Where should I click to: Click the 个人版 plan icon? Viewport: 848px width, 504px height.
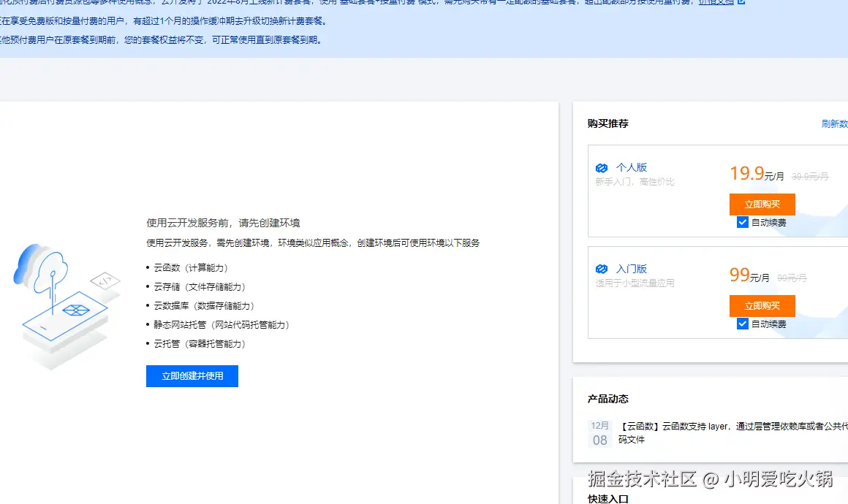602,167
